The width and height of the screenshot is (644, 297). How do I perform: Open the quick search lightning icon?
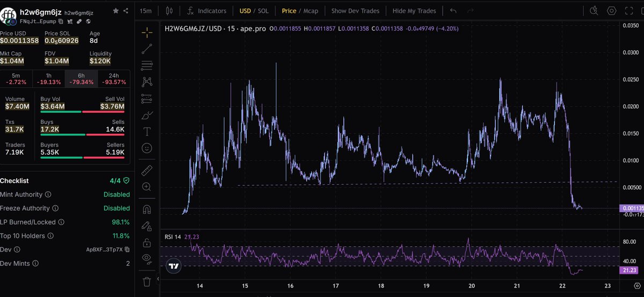[x=593, y=11]
